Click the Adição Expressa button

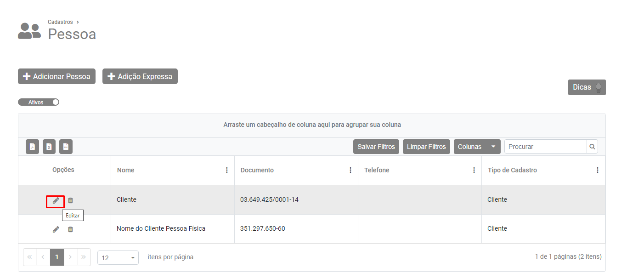pos(140,76)
